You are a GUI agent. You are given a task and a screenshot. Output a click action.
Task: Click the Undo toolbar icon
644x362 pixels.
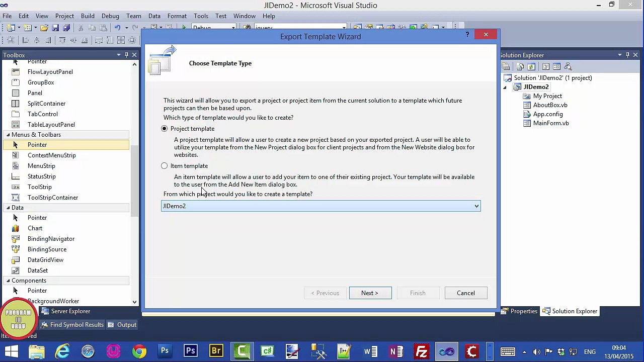[x=117, y=28]
